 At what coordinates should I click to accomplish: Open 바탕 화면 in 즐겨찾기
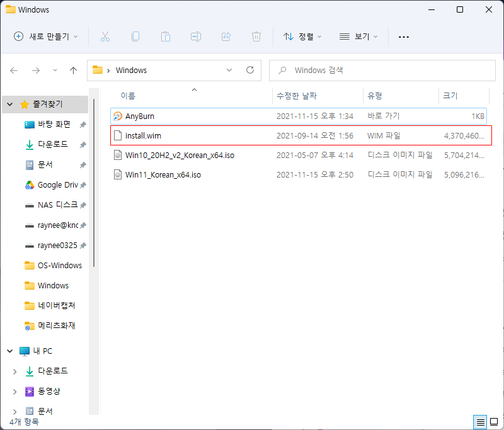(x=54, y=125)
